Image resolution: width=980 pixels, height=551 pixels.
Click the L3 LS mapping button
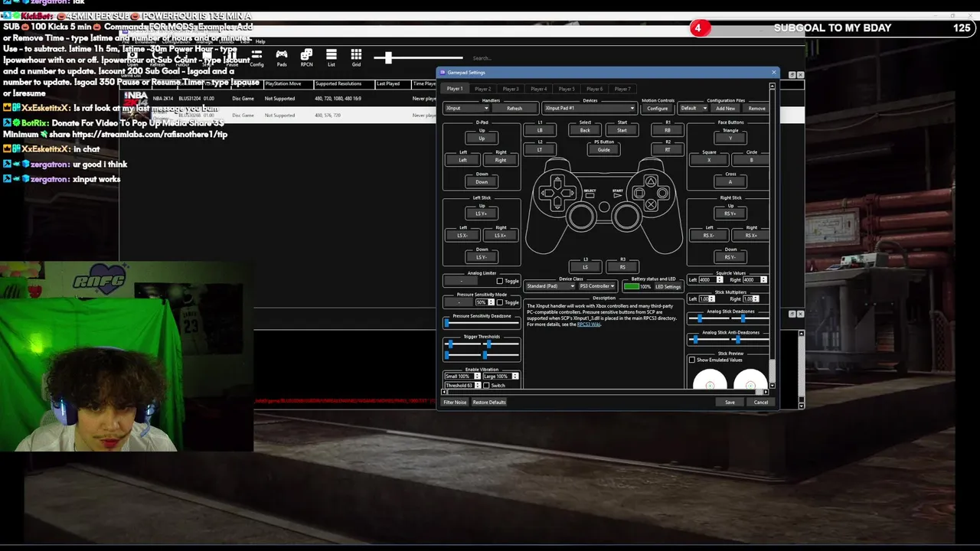(x=586, y=267)
